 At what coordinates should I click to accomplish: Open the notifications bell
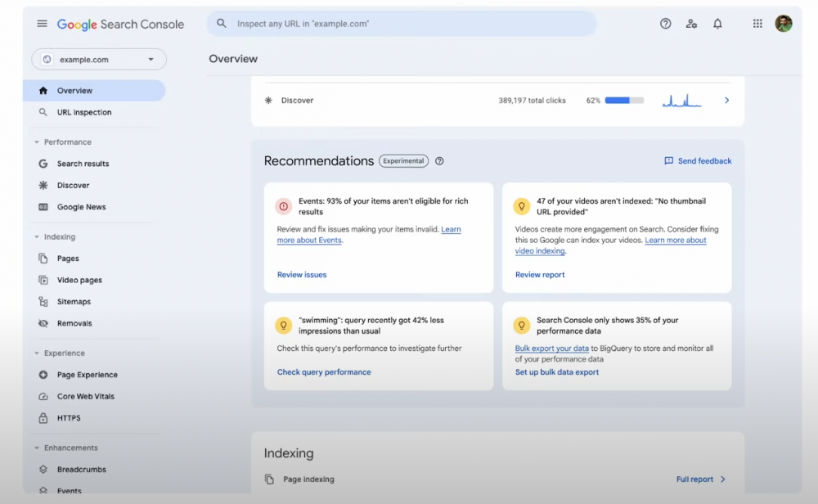(718, 24)
